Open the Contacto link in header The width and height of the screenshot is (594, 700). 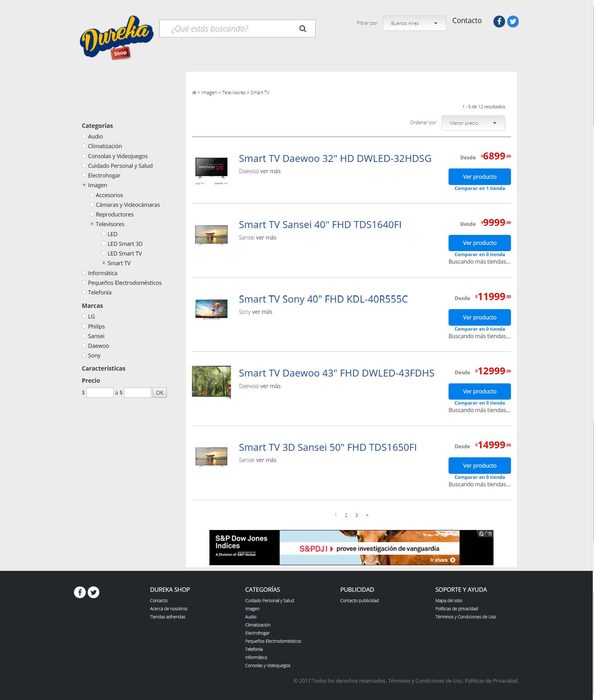click(466, 21)
